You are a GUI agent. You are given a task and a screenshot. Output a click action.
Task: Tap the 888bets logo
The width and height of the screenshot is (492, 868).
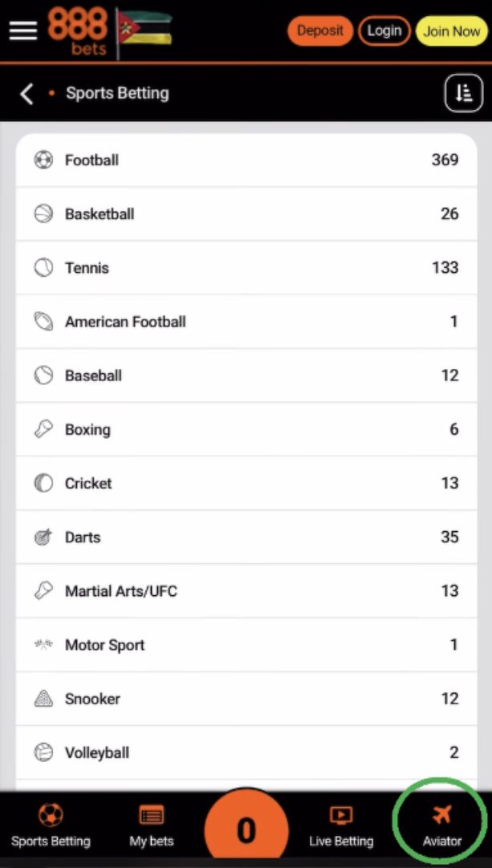click(x=77, y=31)
